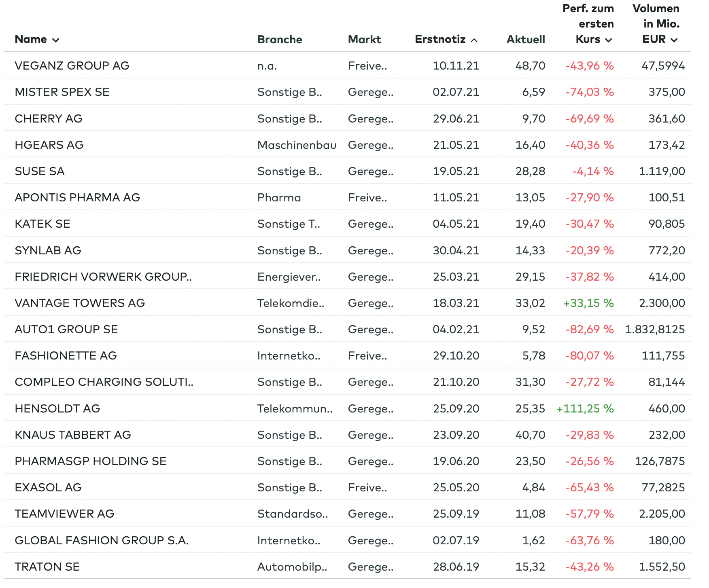Click HENSOLDT's +111,25 % performance value
This screenshot has height=588, width=709.
pos(585,408)
